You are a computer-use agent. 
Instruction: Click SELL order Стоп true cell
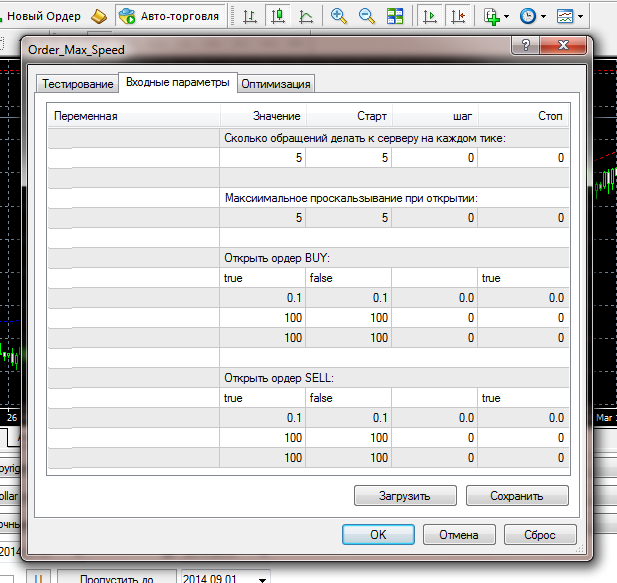tap(523, 398)
